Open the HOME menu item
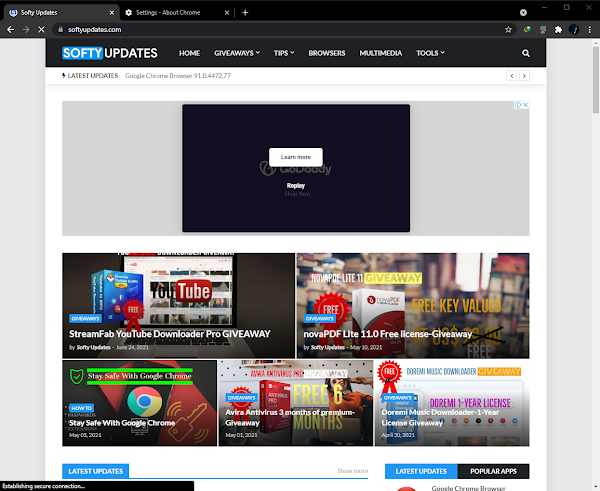Image resolution: width=600 pixels, height=491 pixels. click(189, 53)
